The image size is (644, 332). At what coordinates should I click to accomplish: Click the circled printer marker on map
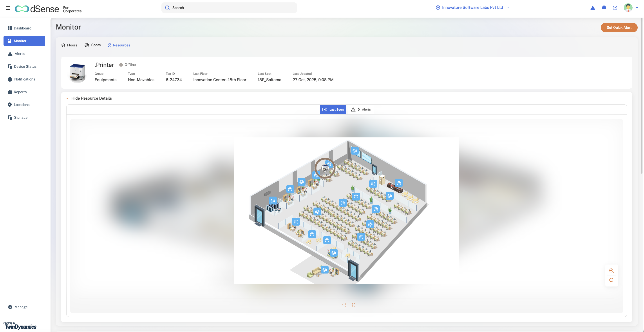point(325,168)
